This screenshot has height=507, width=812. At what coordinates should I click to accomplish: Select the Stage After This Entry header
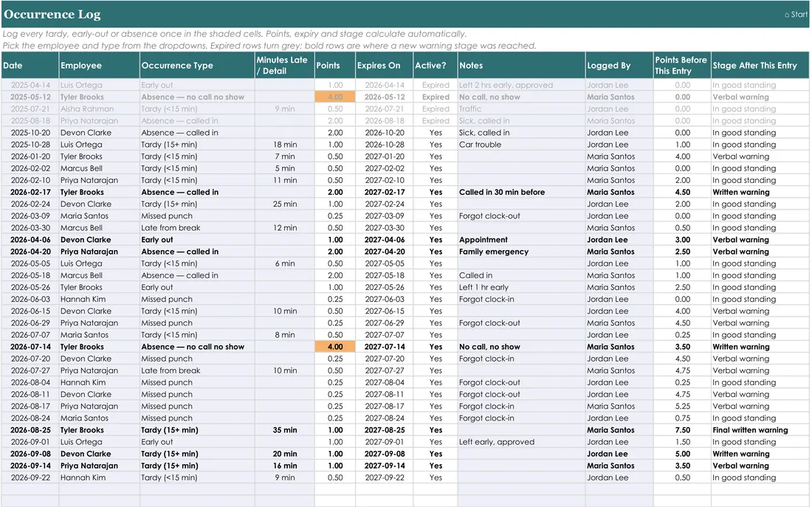click(x=760, y=65)
